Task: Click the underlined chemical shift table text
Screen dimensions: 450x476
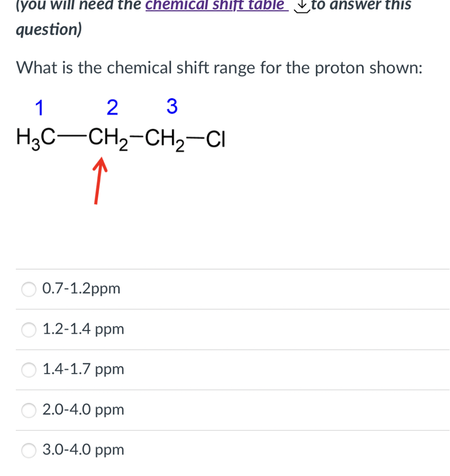Action: pyautogui.click(x=216, y=6)
